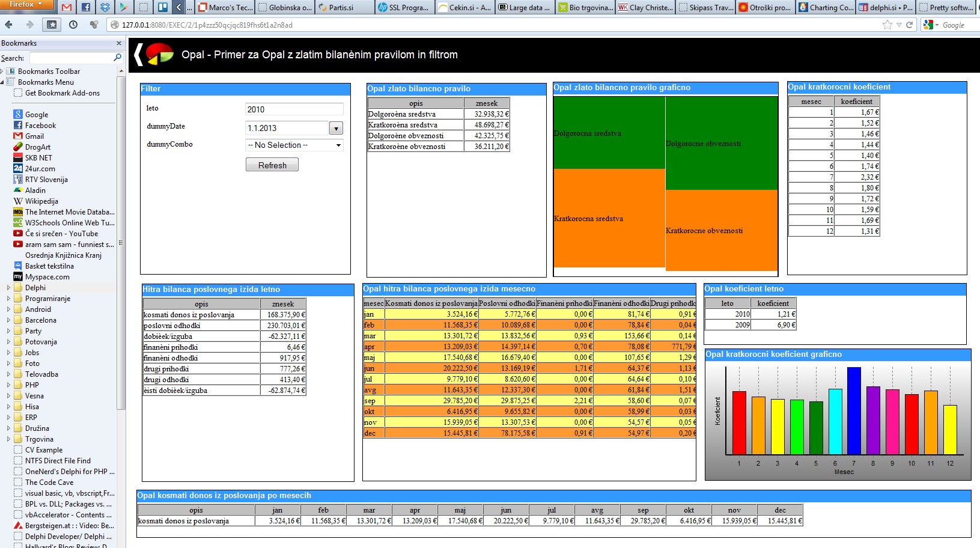Image resolution: width=980 pixels, height=548 pixels.
Task: Click the Opal logo in header
Action: (159, 54)
